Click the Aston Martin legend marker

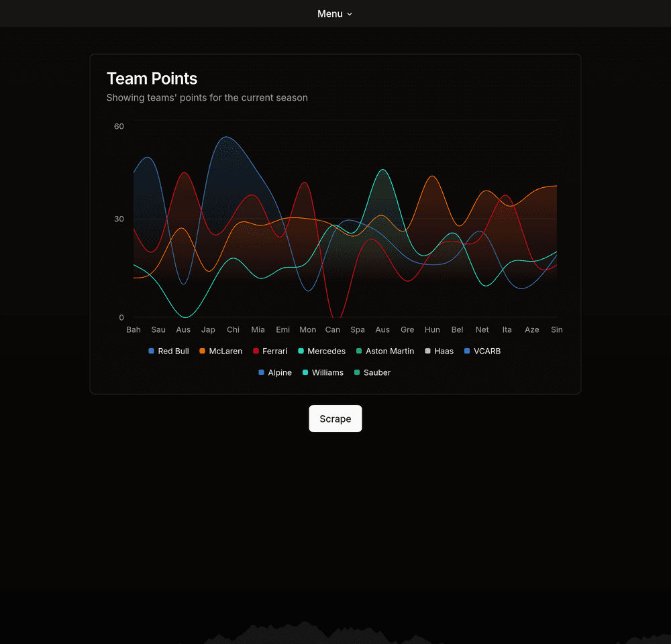[x=360, y=351]
